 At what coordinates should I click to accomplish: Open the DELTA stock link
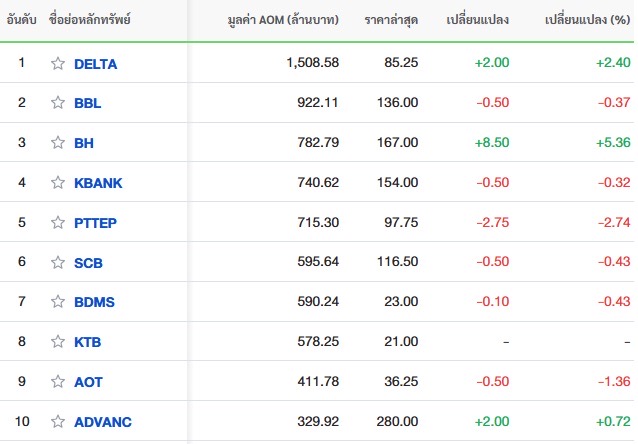[96, 64]
